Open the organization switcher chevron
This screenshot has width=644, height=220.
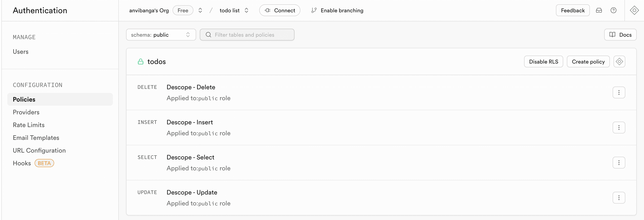[x=200, y=10]
